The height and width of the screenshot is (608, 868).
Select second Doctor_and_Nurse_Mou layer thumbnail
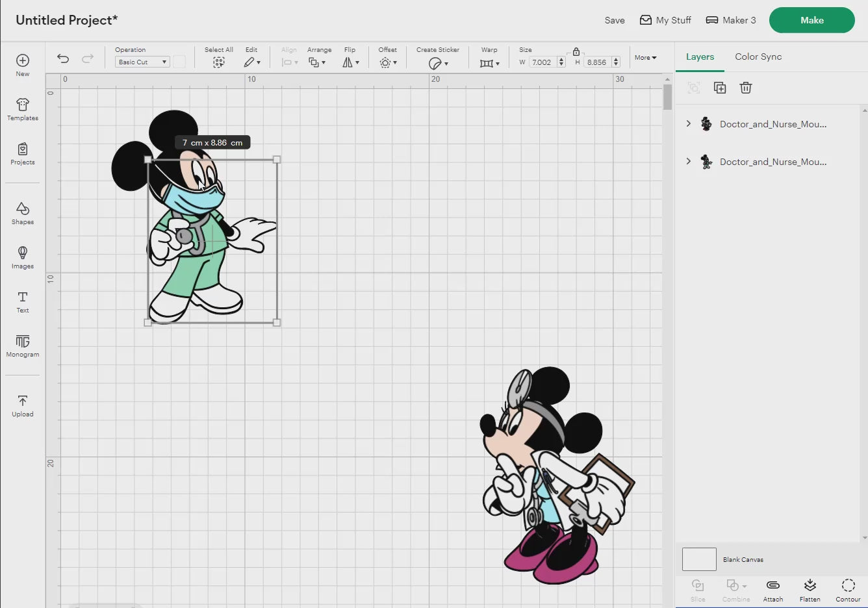click(x=706, y=161)
